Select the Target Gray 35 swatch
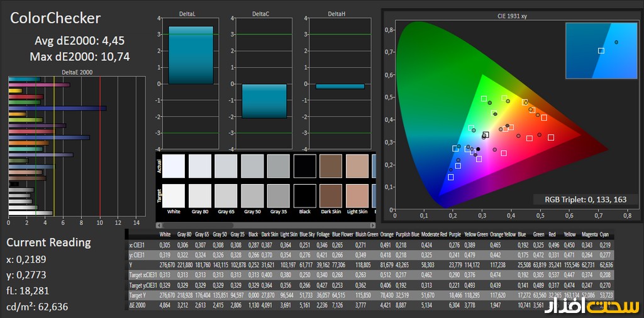This screenshot has width=644, height=318. pos(279,195)
